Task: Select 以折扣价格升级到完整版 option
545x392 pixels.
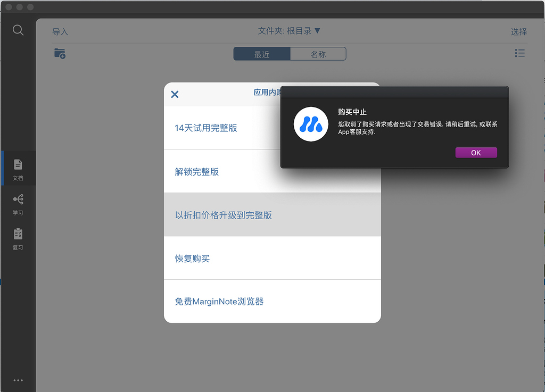Action: (223, 215)
